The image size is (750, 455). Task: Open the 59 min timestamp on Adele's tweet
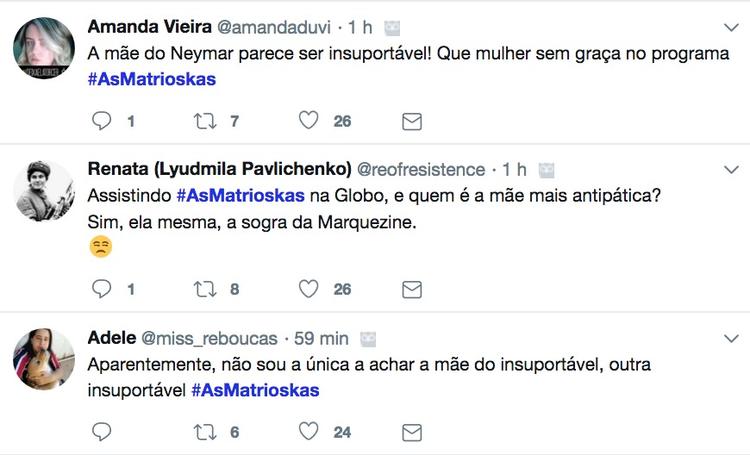tap(319, 338)
